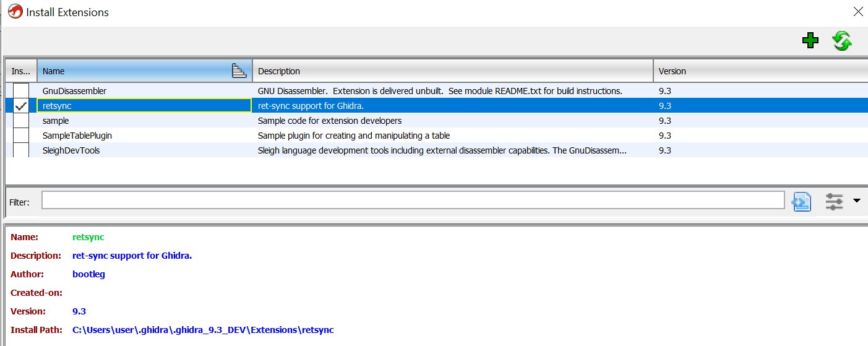Click the 9.3 version cell for GnuDisassembler
The width and height of the screenshot is (868, 346).
665,91
